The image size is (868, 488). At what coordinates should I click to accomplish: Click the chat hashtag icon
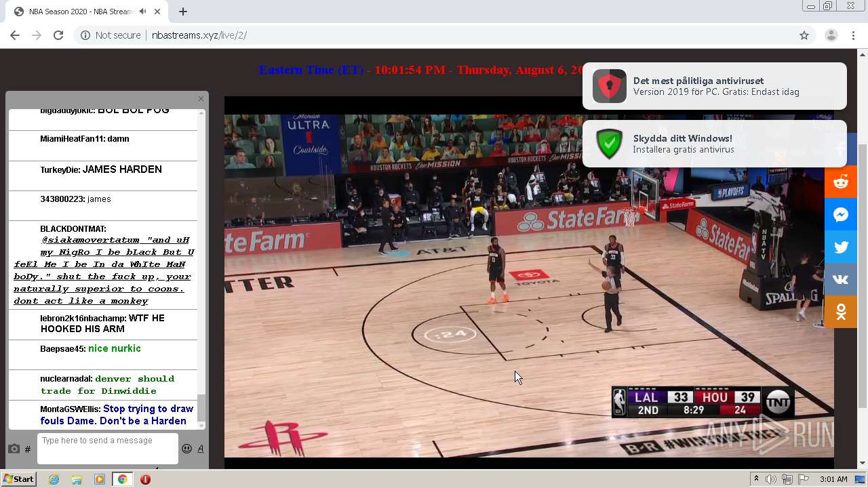click(28, 449)
